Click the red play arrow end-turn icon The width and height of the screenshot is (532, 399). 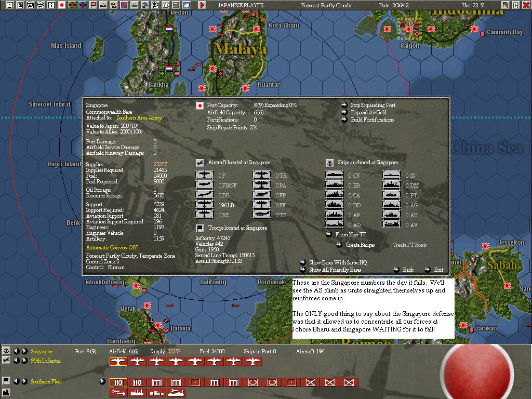tap(202, 5)
